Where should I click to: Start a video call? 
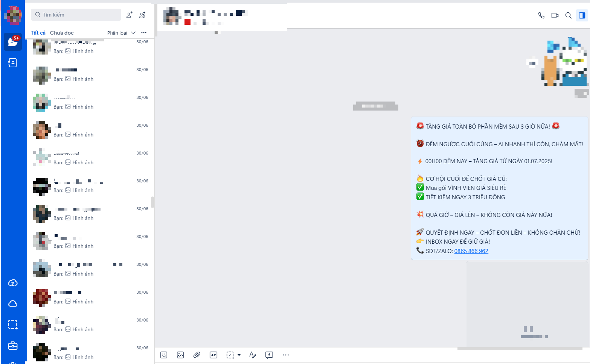click(555, 15)
